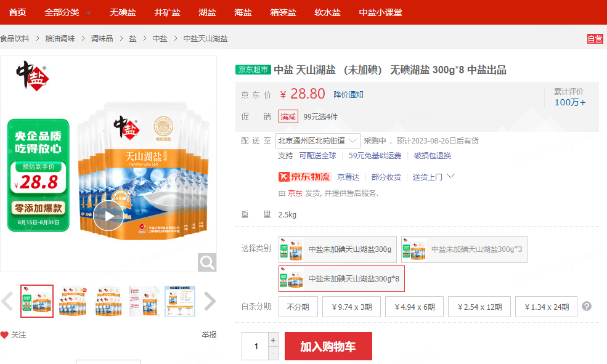
Task: Focus the quantity input field
Action: coord(255,346)
